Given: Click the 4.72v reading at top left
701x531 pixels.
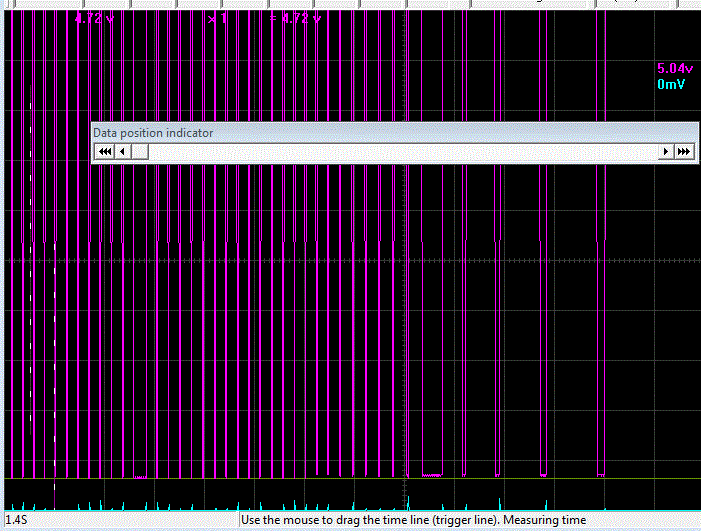Looking at the screenshot, I should (95, 17).
